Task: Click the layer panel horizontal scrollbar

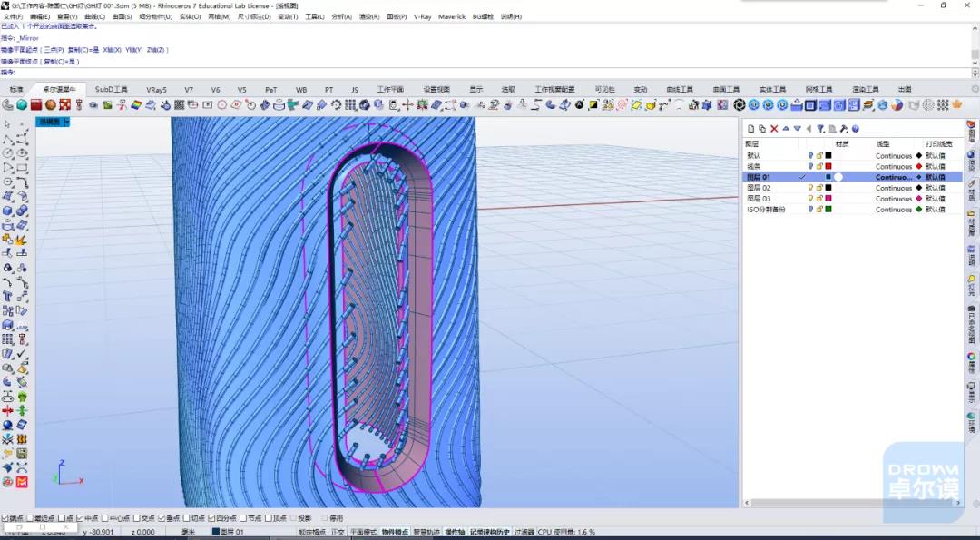Action: (x=853, y=503)
